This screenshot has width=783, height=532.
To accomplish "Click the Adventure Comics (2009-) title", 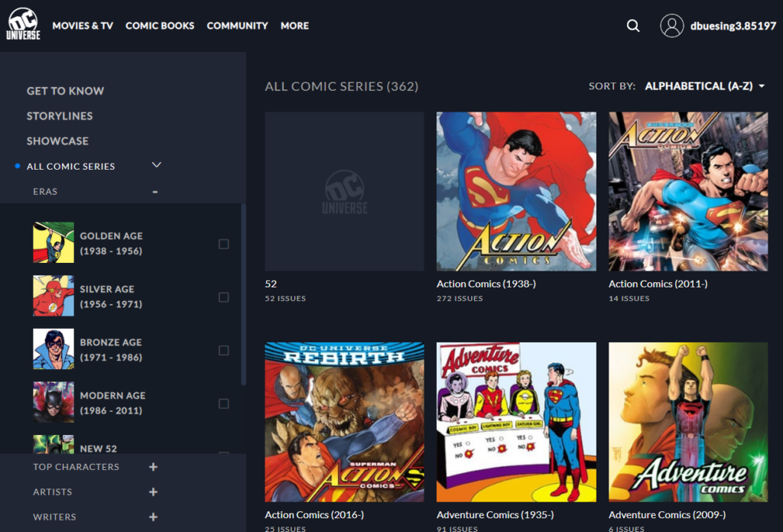I will click(667, 514).
